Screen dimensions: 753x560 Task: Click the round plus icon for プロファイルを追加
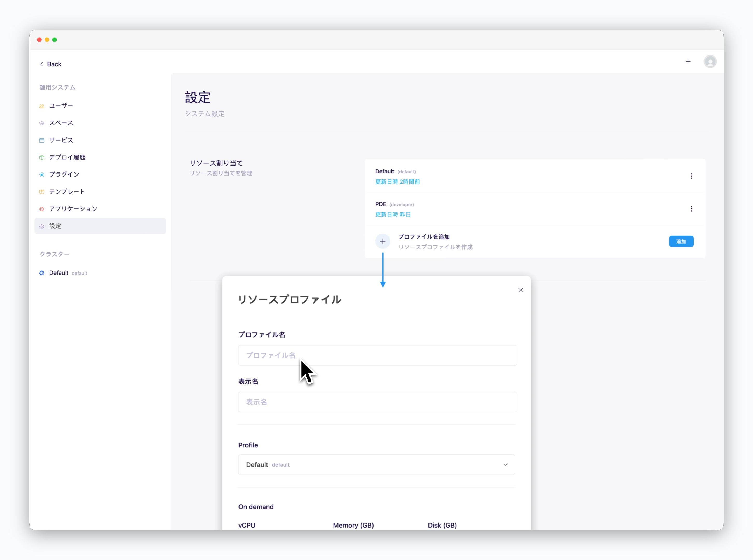tap(383, 241)
